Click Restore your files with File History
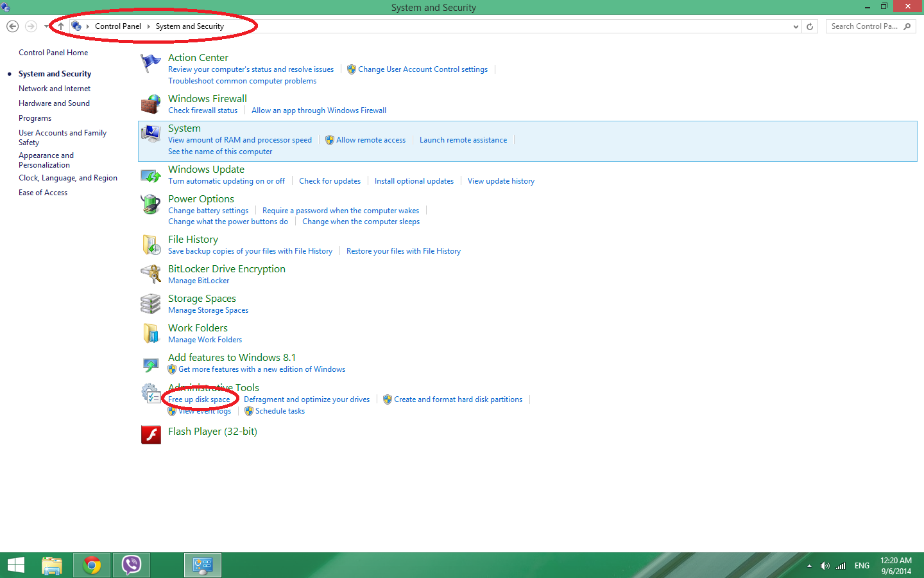Image resolution: width=924 pixels, height=578 pixels. [404, 251]
